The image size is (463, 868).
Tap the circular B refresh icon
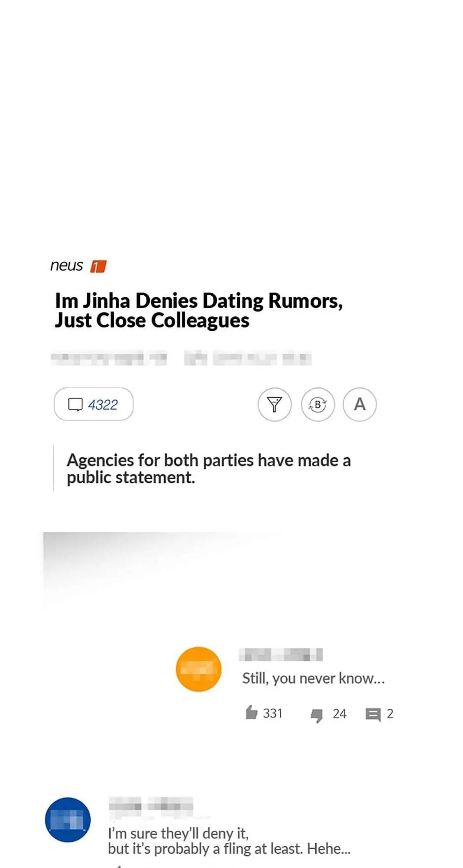tap(318, 404)
